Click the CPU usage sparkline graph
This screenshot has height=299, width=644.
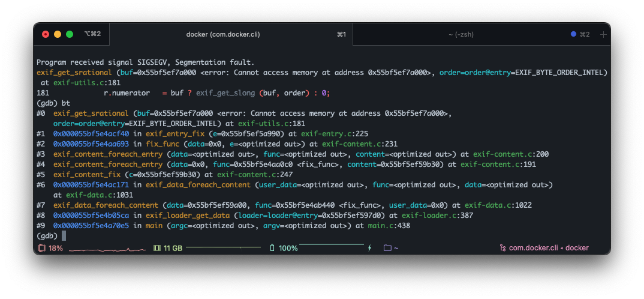point(107,248)
